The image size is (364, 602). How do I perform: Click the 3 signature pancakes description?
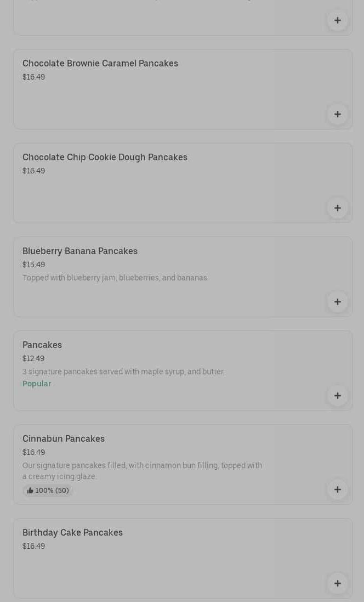pyautogui.click(x=123, y=372)
